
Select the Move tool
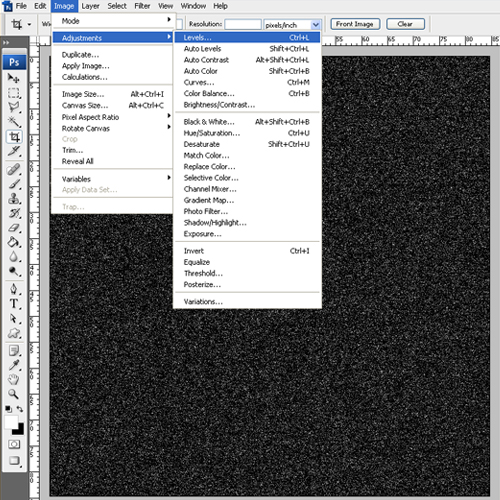click(14, 78)
